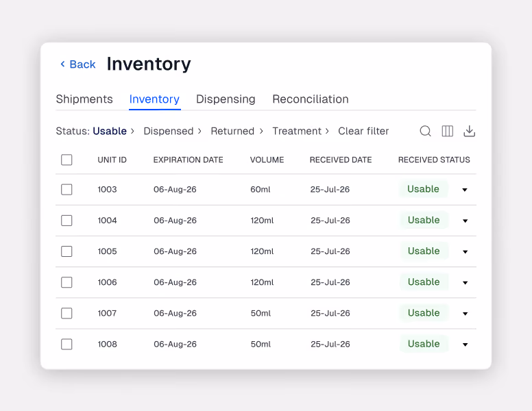Click the Usable badge for unit 1003
Screen dimensions: 532x411
(423, 189)
